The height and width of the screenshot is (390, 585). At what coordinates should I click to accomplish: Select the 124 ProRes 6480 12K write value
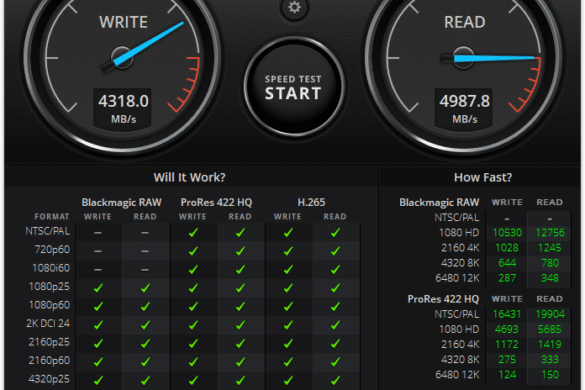[x=507, y=375]
